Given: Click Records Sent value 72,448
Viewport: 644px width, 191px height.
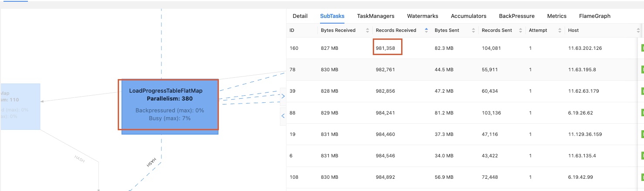Looking at the screenshot, I should click(x=490, y=177).
